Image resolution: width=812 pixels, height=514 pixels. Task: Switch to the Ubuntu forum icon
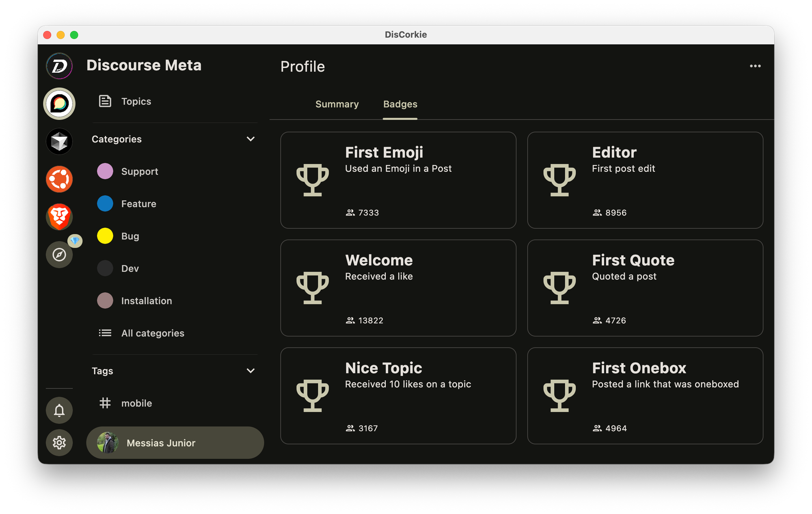pyautogui.click(x=59, y=179)
